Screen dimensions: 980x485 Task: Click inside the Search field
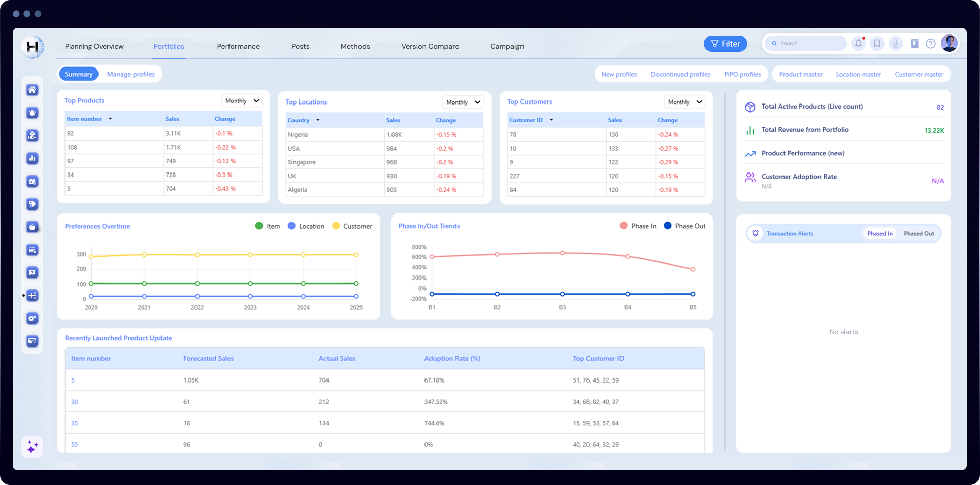[805, 43]
